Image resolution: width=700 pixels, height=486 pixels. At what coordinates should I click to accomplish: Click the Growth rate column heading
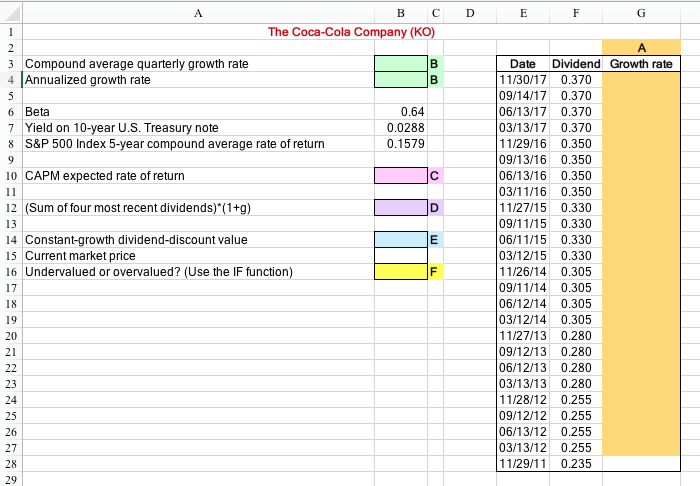[641, 64]
